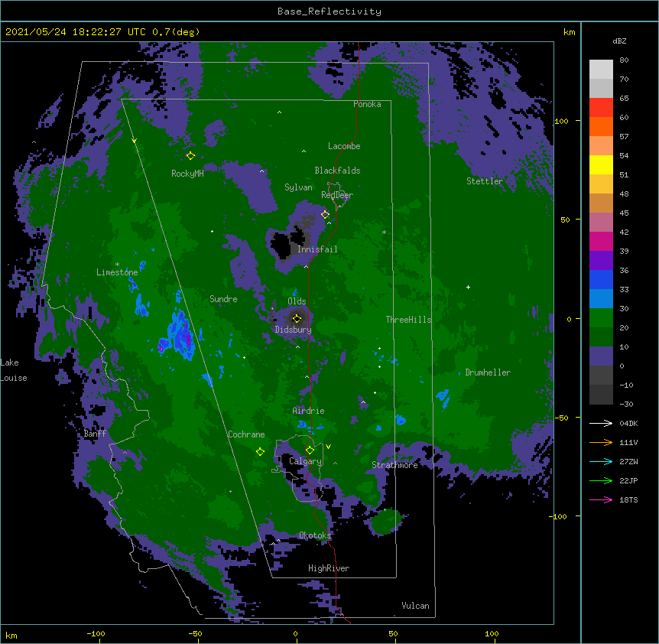Click the Okotoks town label
Screen dimensions: 659x644
click(x=315, y=535)
